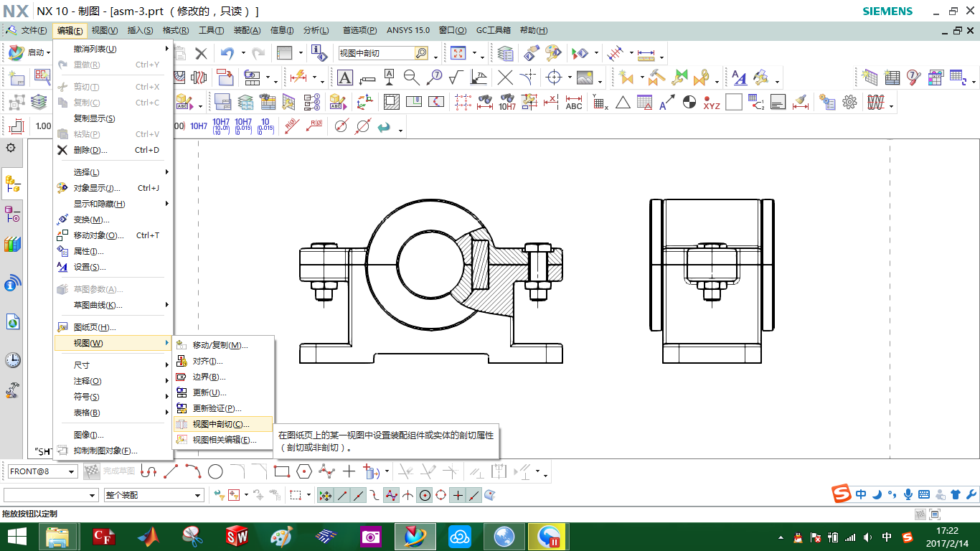Click the Fit view icon
The width and height of the screenshot is (980, 551).
pyautogui.click(x=458, y=53)
